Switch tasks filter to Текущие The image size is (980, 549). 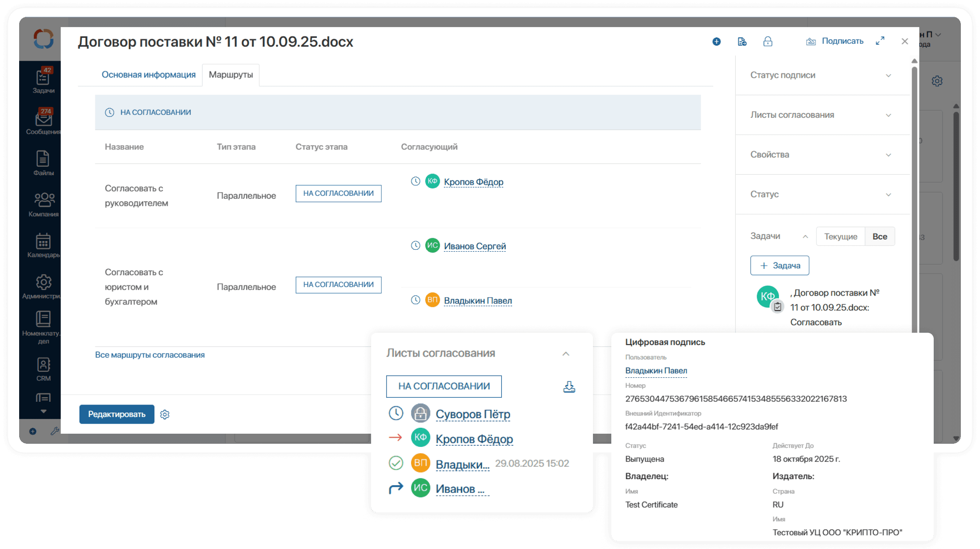pyautogui.click(x=841, y=237)
